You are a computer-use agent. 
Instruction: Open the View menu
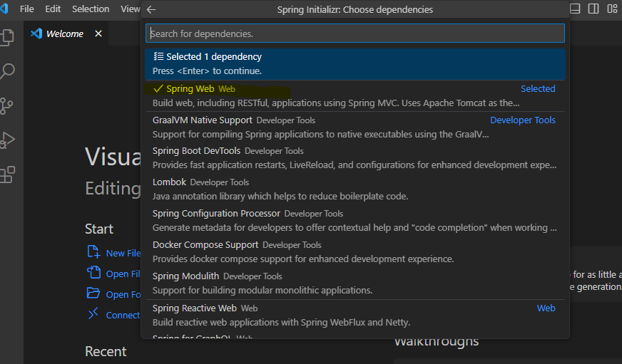[131, 9]
